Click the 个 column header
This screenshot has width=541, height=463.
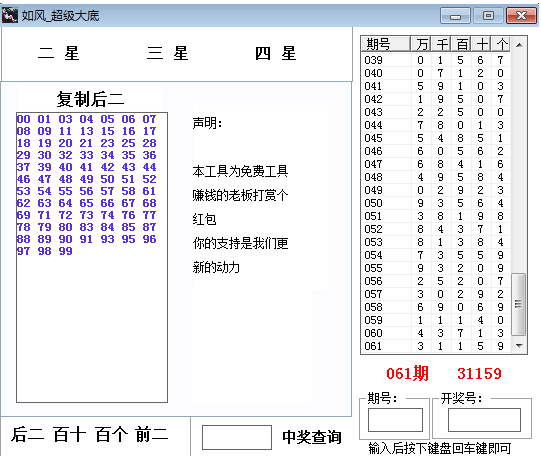(501, 44)
